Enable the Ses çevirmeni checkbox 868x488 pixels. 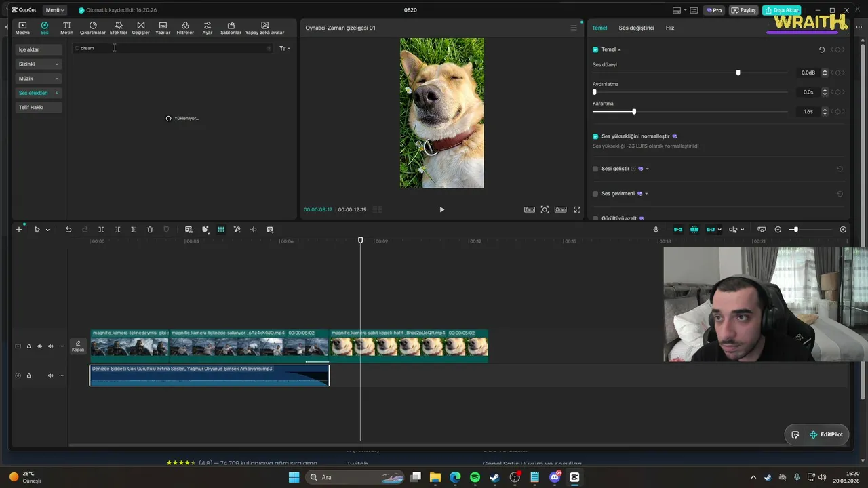pyautogui.click(x=595, y=194)
